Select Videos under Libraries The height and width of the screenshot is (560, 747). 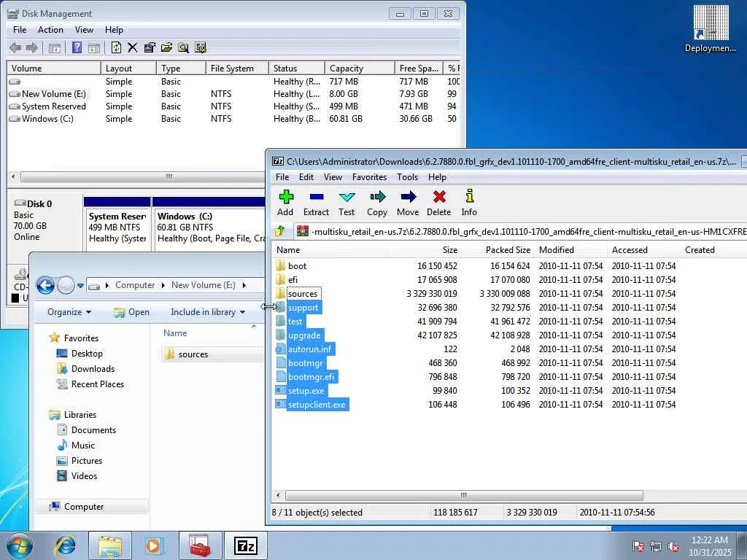84,475
